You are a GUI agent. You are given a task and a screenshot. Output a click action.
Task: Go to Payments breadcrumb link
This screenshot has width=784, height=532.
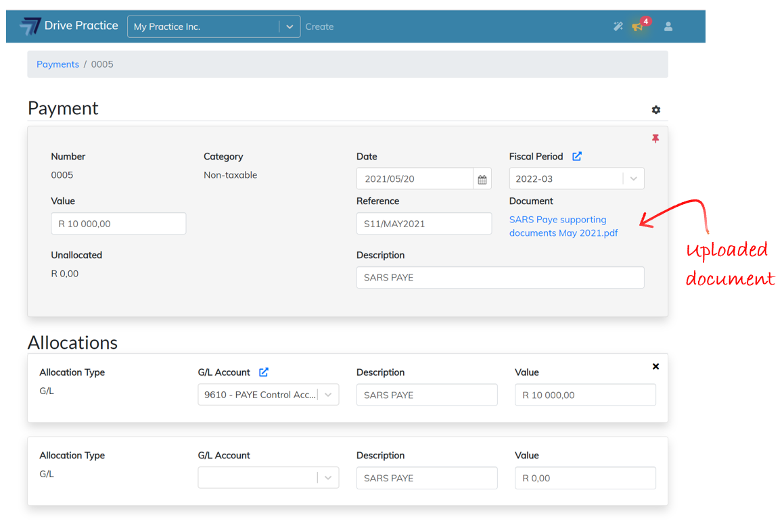[x=57, y=64]
